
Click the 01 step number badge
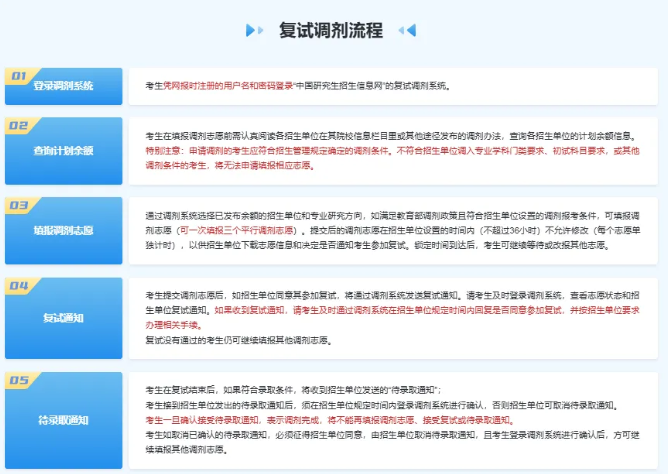pos(19,74)
